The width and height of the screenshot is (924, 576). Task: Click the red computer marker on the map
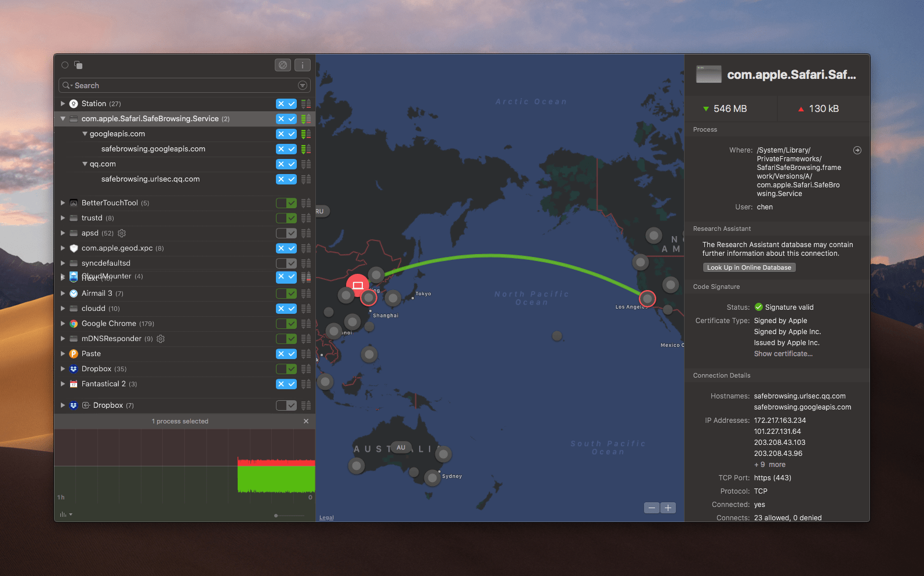coord(358,285)
